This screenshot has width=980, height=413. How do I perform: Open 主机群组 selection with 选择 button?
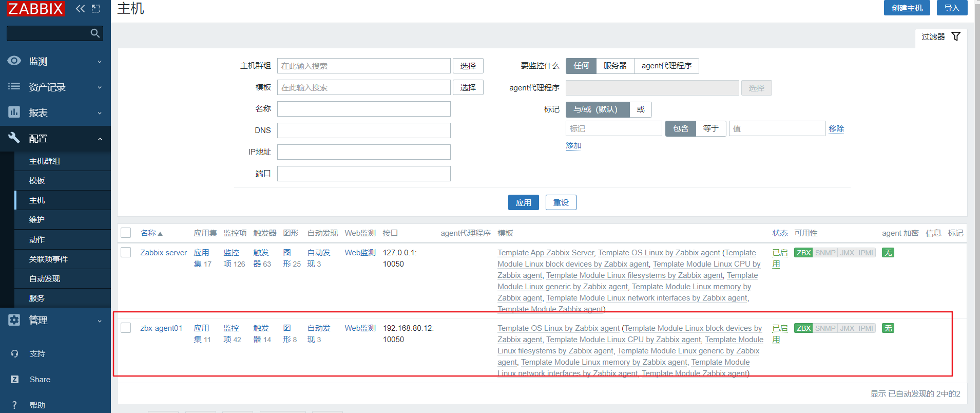click(x=468, y=66)
